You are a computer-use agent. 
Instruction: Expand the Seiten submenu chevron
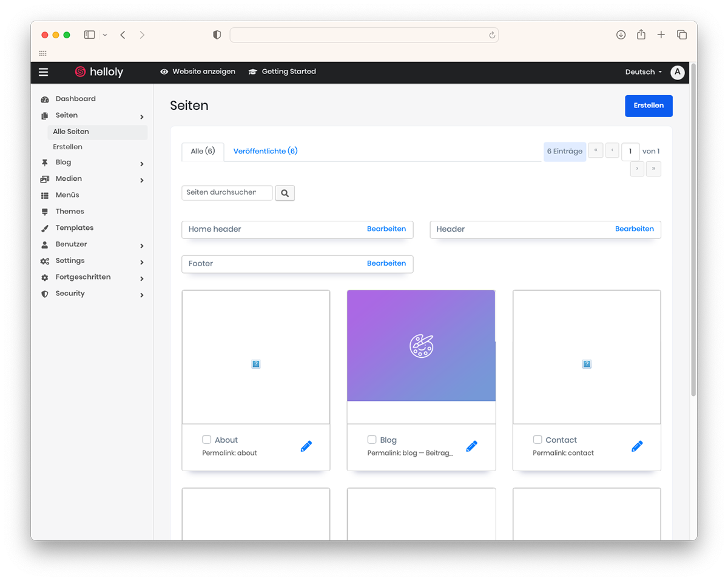pos(142,116)
